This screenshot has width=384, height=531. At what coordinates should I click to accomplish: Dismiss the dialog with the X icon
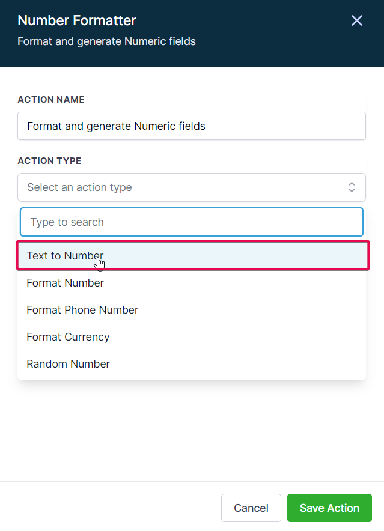pos(357,21)
